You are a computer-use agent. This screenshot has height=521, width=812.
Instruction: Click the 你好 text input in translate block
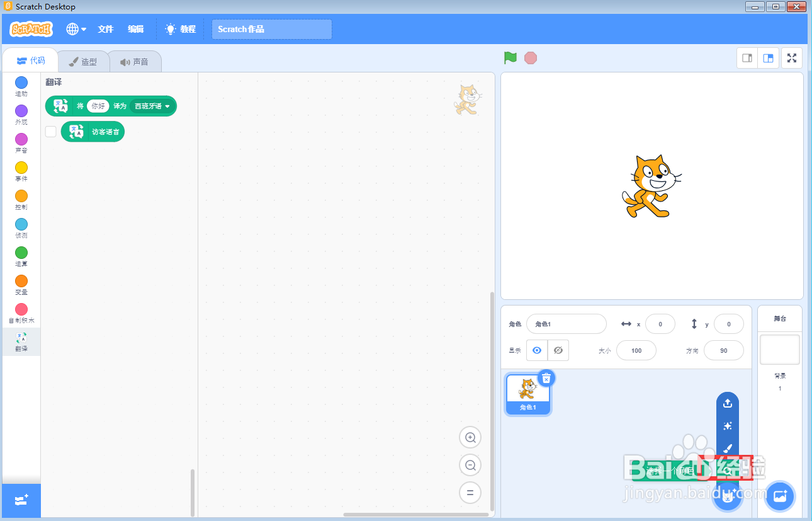(x=98, y=106)
